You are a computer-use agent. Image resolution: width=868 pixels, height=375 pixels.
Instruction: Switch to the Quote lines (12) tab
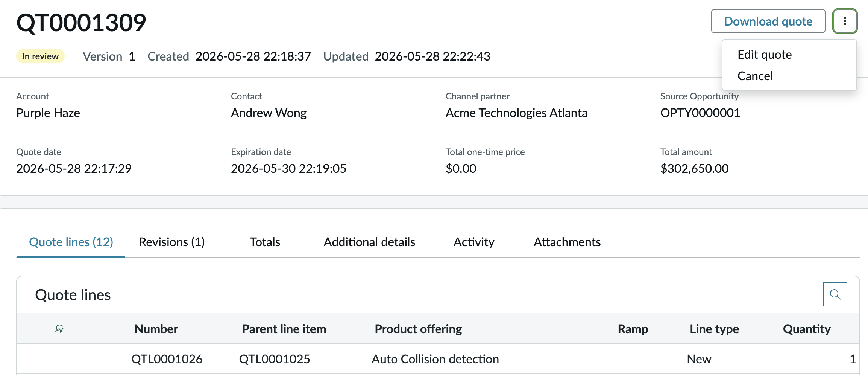coord(71,242)
